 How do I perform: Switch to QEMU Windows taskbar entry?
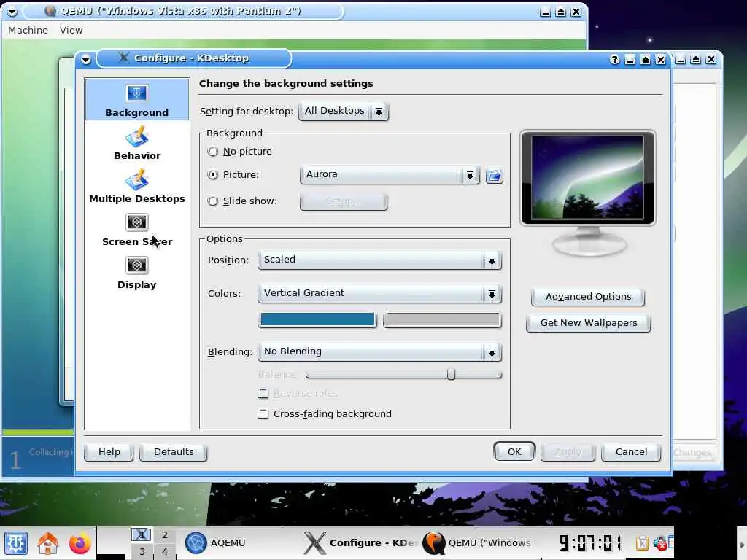[479, 543]
